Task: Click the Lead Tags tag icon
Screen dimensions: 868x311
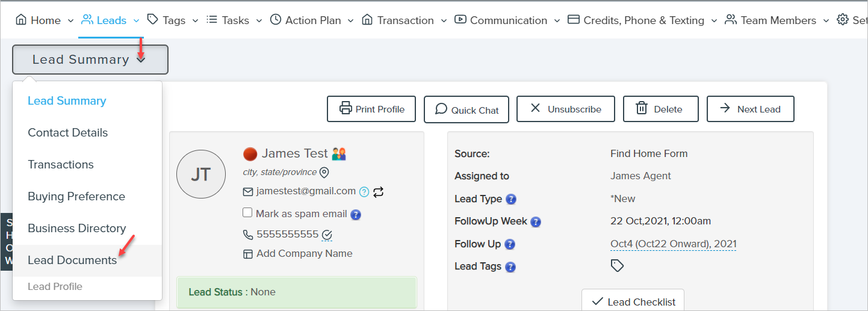Action: (617, 266)
